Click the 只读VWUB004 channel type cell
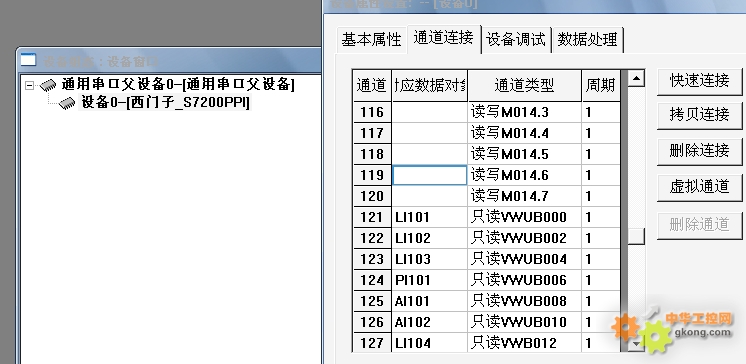This screenshot has width=746, height=364. coord(524,259)
